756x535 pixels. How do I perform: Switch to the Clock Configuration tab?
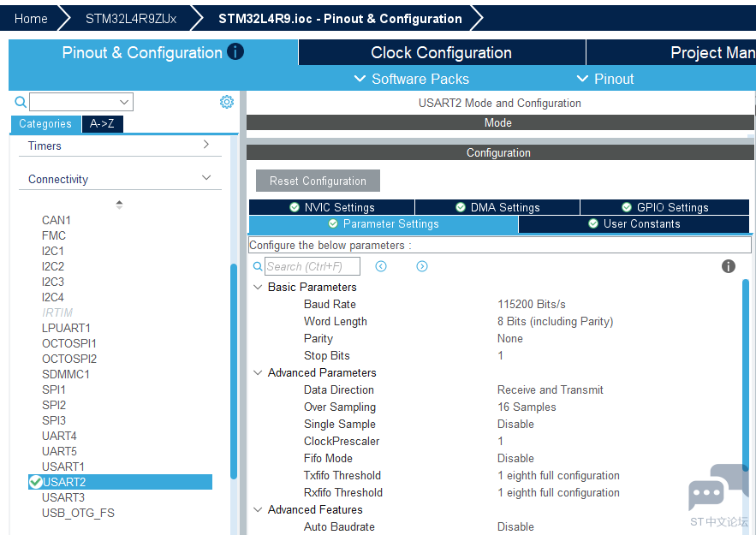tap(441, 53)
